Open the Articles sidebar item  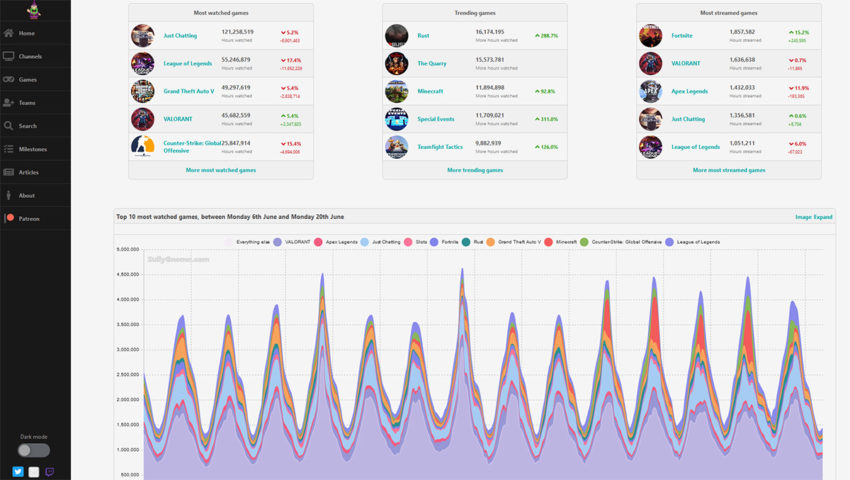click(x=35, y=172)
